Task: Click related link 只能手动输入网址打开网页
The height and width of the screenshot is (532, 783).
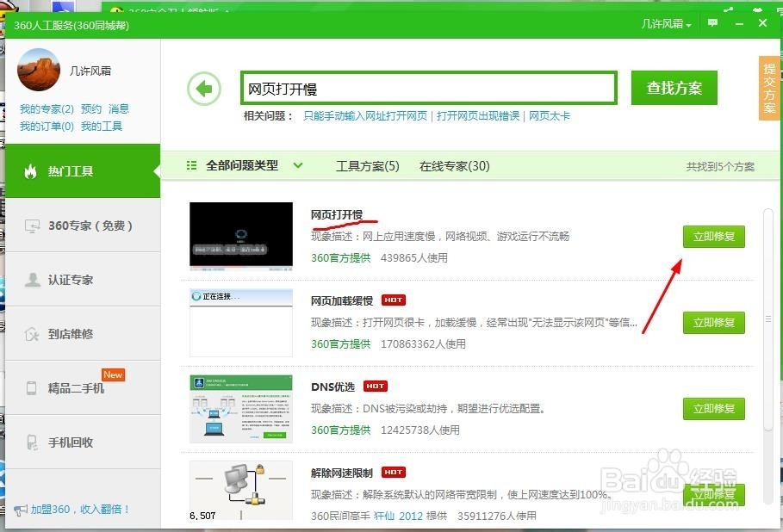Action: 365,115
